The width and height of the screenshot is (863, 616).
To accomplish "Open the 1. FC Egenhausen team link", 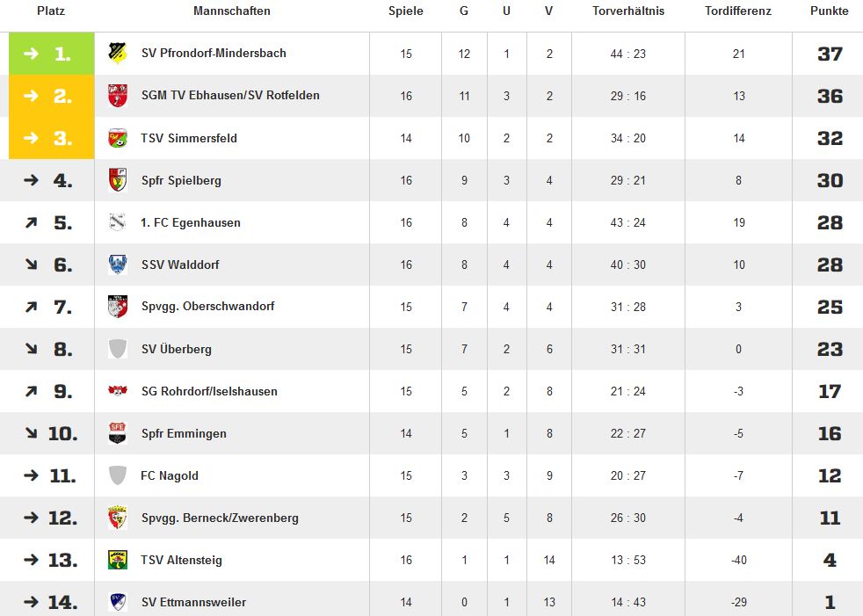I will coord(191,222).
